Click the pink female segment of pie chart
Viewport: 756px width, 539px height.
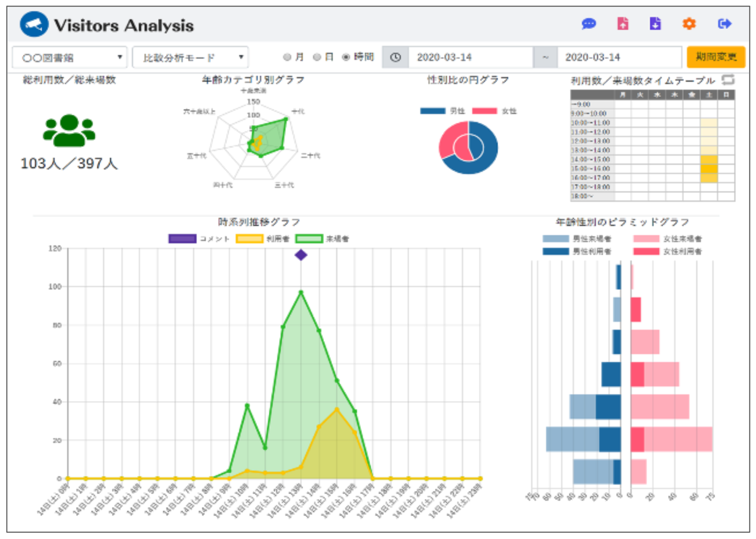(448, 140)
